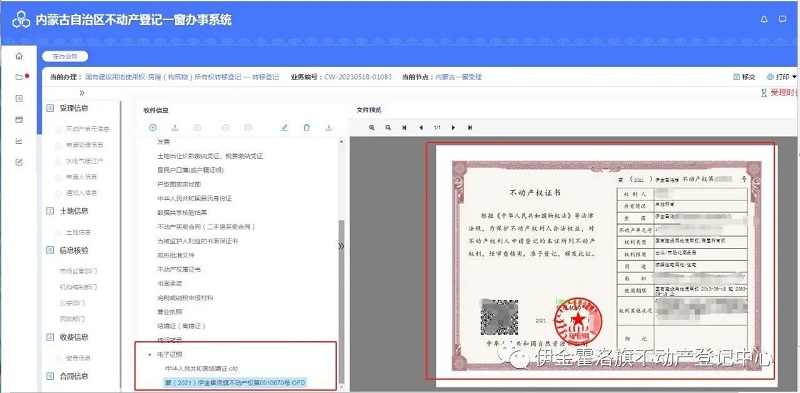Click the document list sidebar icon

coord(19,99)
